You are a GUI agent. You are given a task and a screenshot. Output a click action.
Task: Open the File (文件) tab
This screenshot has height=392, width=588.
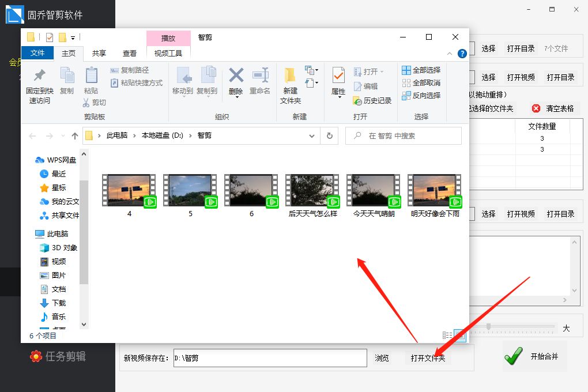coord(37,53)
